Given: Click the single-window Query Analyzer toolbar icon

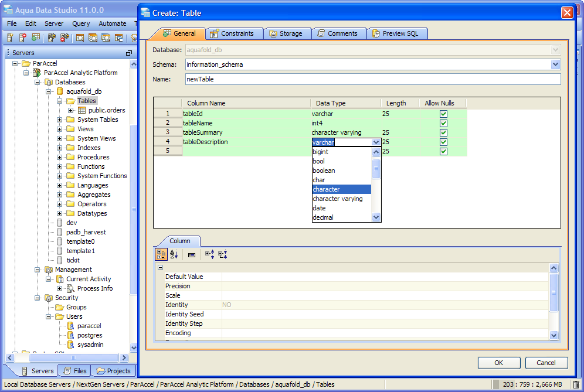Looking at the screenshot, I should [x=80, y=38].
